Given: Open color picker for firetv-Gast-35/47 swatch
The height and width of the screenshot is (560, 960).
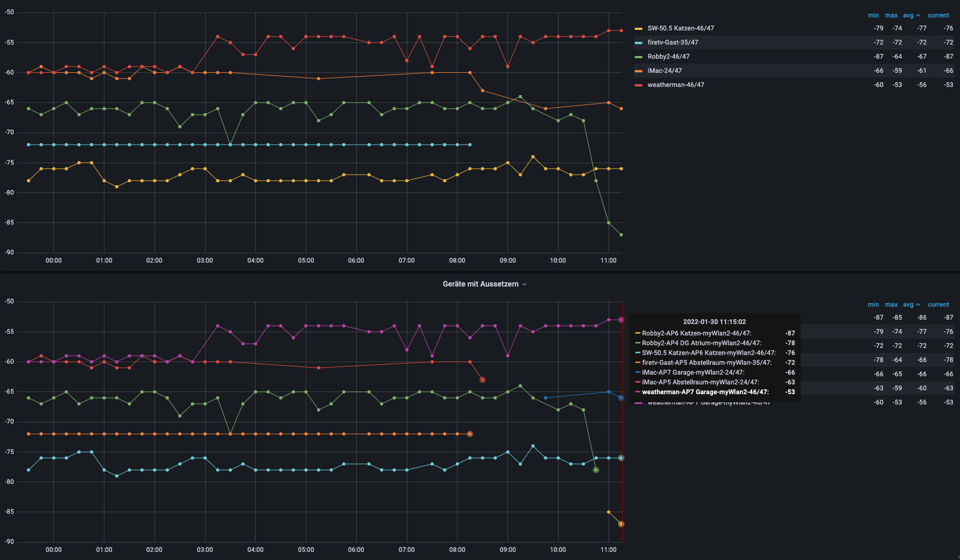Looking at the screenshot, I should (x=639, y=43).
